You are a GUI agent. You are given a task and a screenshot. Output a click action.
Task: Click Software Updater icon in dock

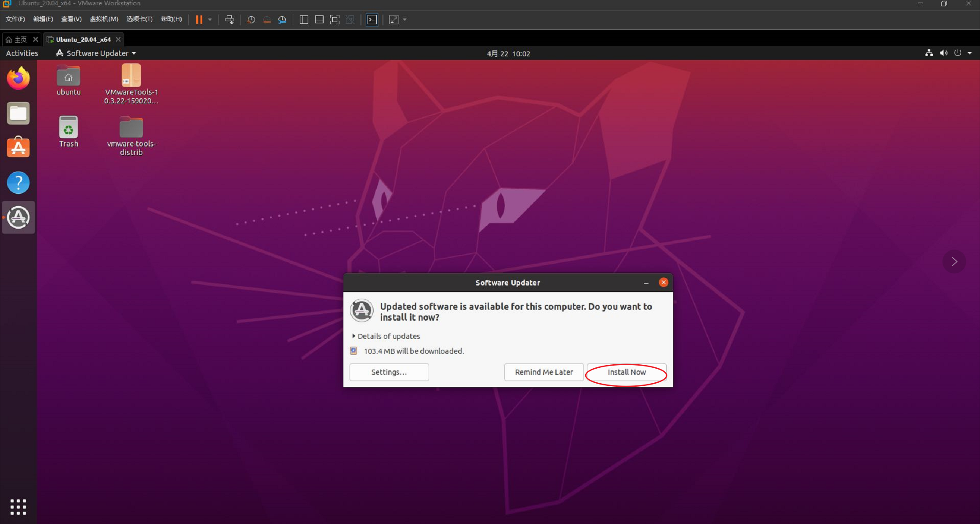tap(18, 217)
